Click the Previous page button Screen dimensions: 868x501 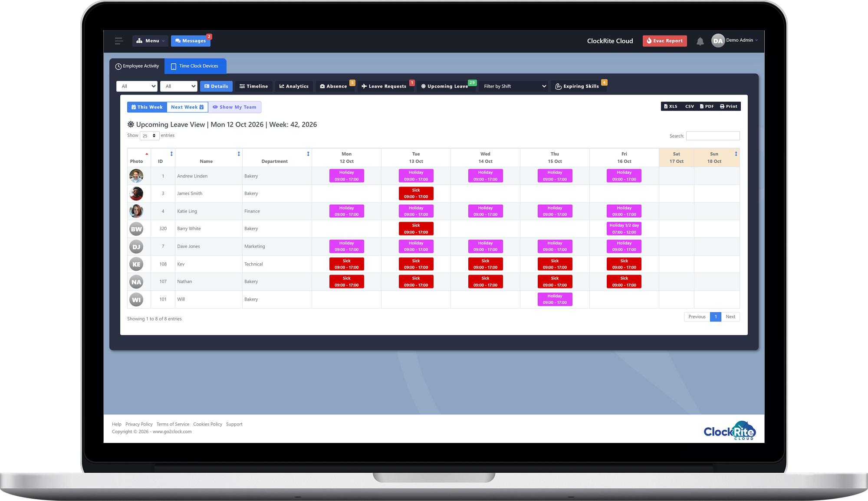tap(697, 317)
